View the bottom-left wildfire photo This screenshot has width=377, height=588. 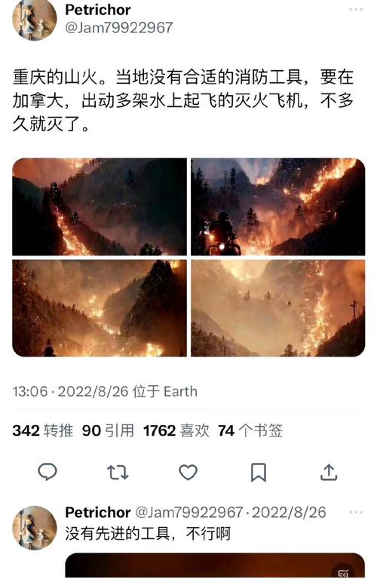100,308
